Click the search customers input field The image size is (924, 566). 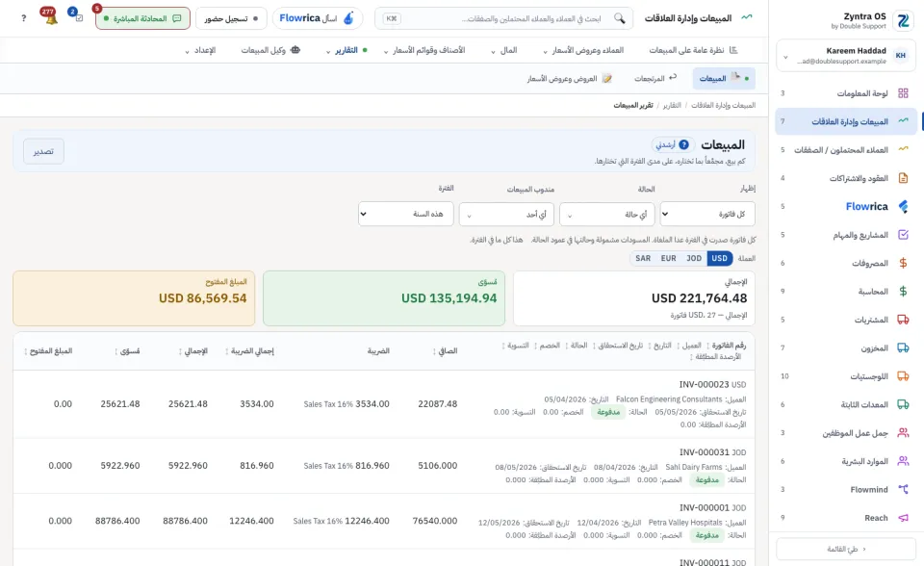tap(503, 18)
